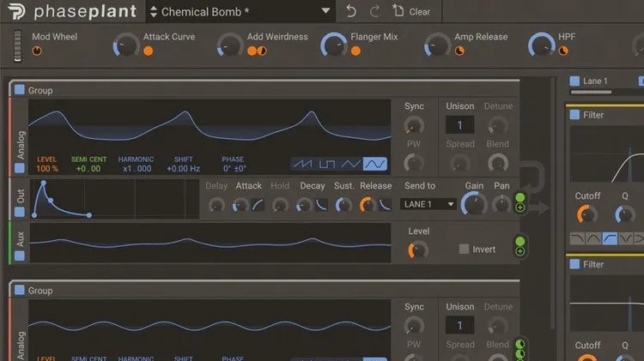Click the Release curve shape icon
Viewport: 644px width, 361px height.
point(385,204)
